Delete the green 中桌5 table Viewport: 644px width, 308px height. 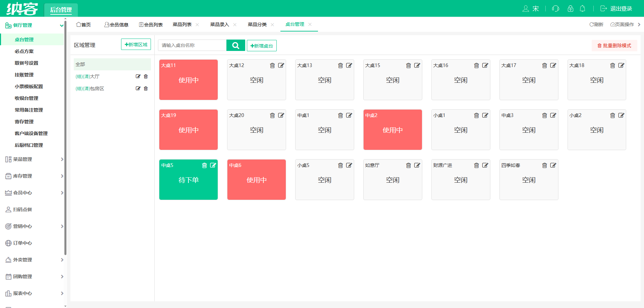click(x=204, y=165)
